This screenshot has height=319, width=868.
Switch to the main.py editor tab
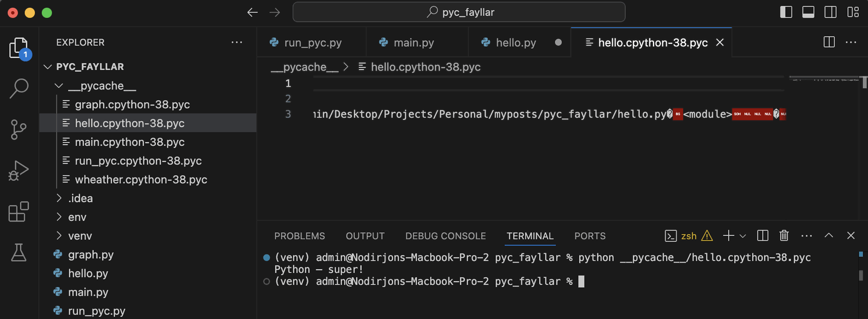pyautogui.click(x=417, y=42)
